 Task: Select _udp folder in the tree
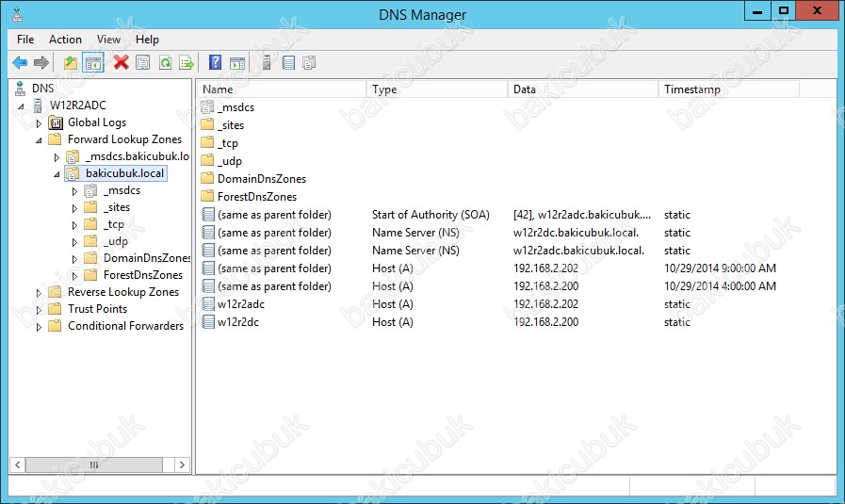point(116,241)
